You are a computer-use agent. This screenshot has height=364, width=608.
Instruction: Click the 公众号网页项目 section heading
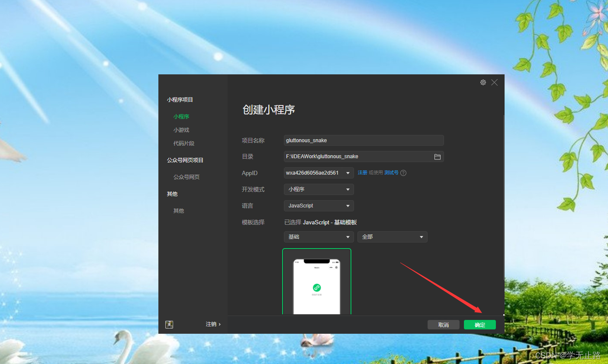click(185, 160)
